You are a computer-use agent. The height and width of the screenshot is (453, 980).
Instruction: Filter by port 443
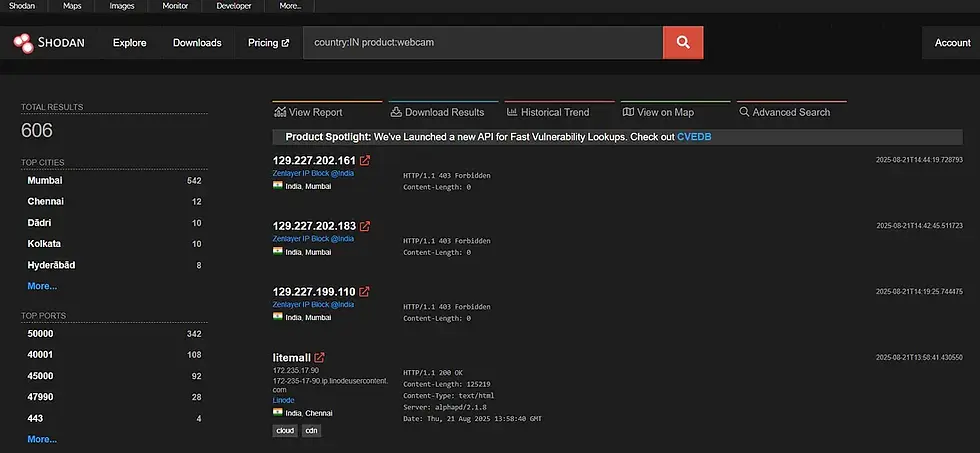coord(35,419)
